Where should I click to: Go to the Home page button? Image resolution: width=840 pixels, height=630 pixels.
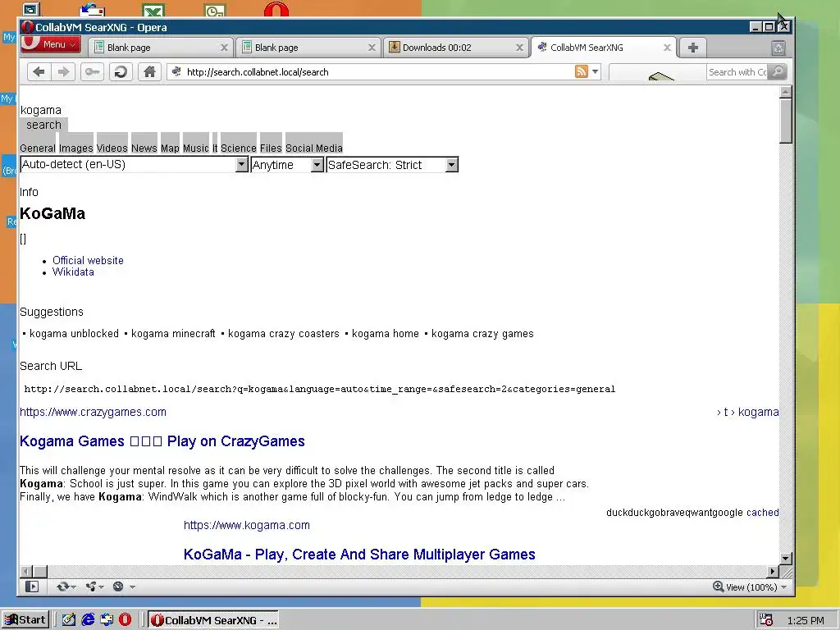click(149, 72)
